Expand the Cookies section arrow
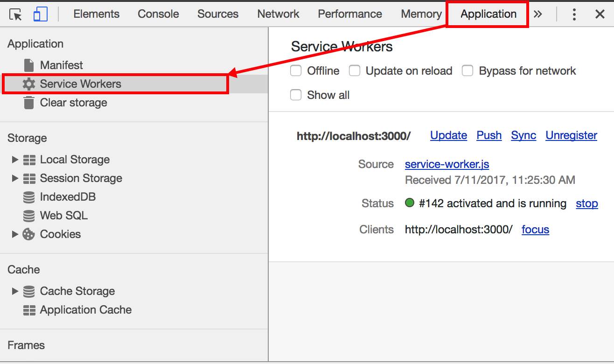The width and height of the screenshot is (614, 364). coord(15,234)
